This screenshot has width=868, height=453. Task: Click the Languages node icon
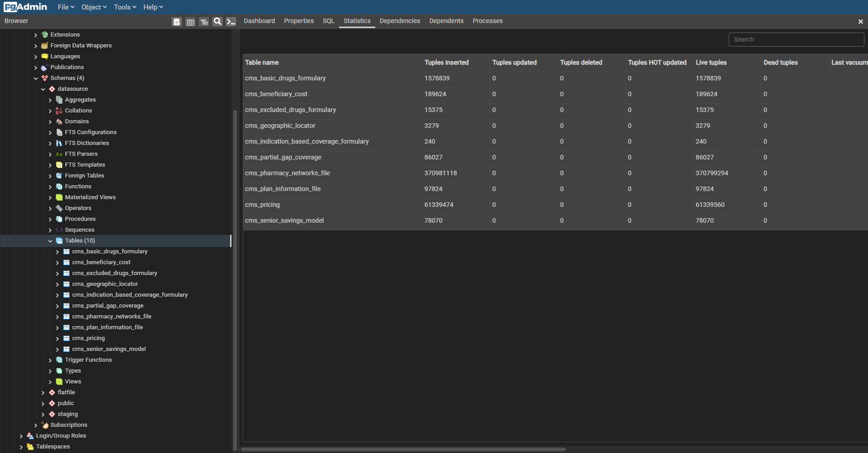click(x=45, y=56)
